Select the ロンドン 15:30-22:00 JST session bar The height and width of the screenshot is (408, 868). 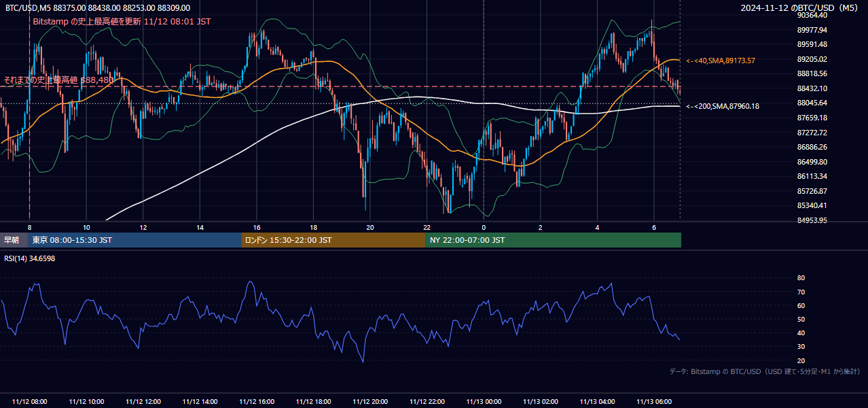click(333, 240)
